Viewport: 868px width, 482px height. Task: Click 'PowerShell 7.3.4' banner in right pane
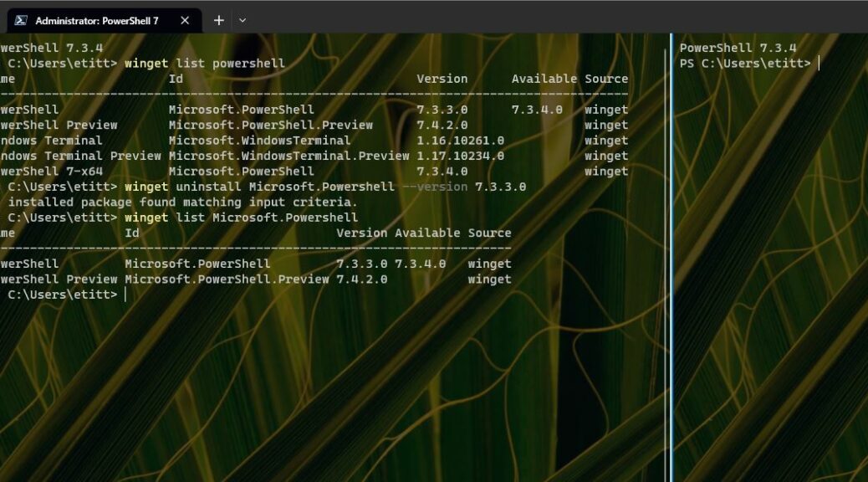pyautogui.click(x=738, y=49)
